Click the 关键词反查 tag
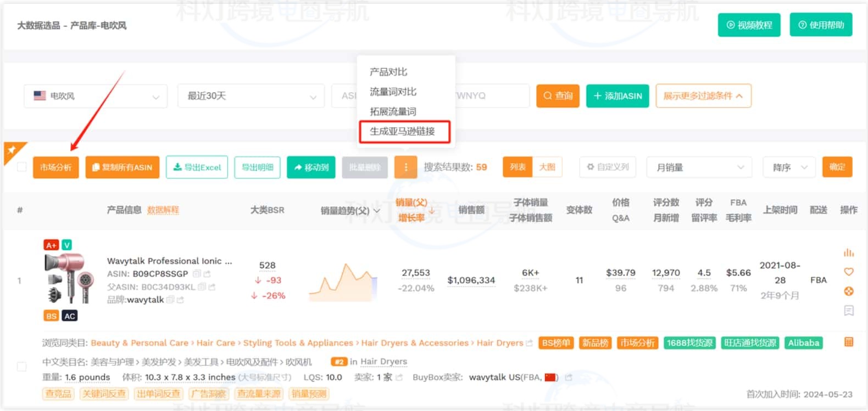The width and height of the screenshot is (868, 411). pos(104,393)
